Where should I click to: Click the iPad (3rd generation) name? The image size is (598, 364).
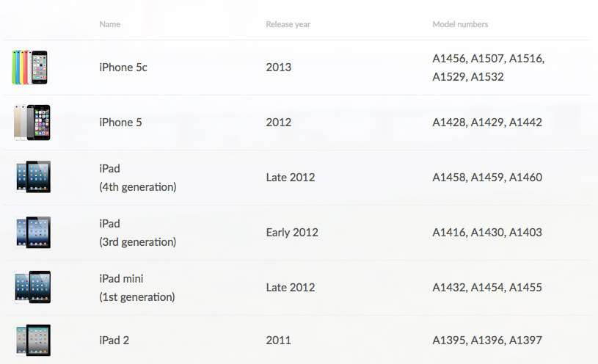point(138,233)
